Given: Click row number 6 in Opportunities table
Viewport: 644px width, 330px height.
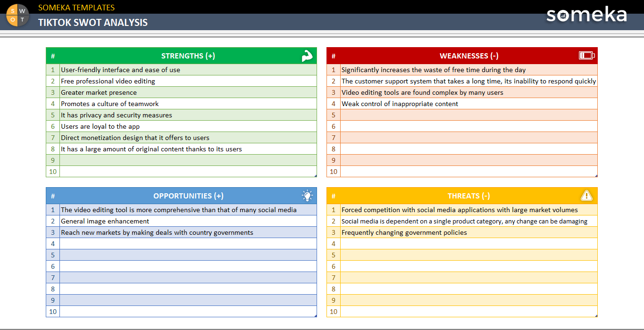Looking at the screenshot, I should [53, 266].
